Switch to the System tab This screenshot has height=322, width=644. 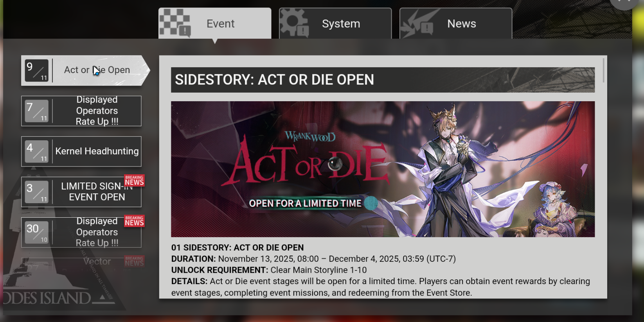coord(335,23)
